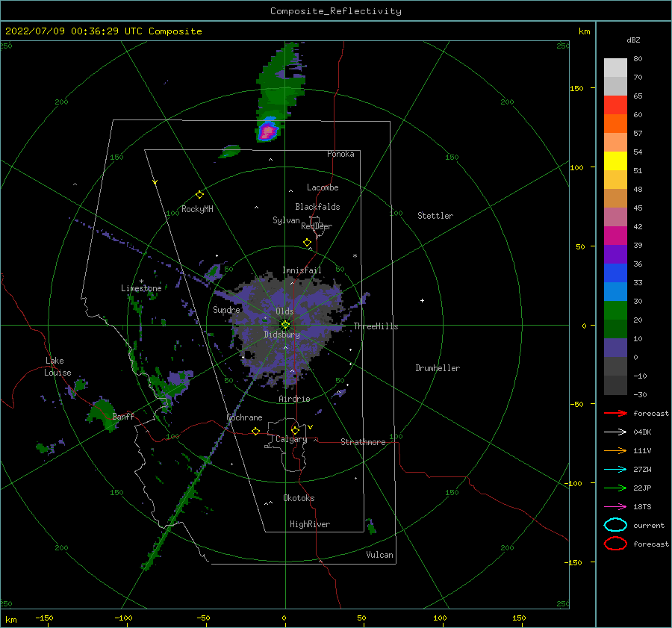Click the Calgary label
672x628 pixels.
pos(291,439)
